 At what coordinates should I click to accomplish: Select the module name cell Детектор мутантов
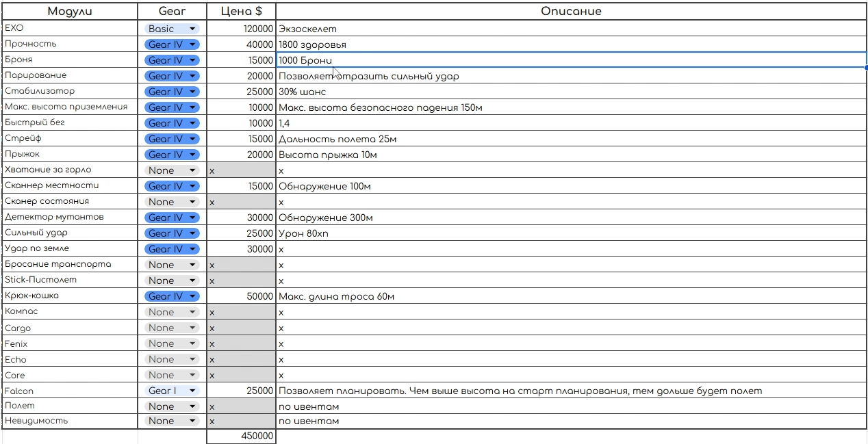pos(71,218)
